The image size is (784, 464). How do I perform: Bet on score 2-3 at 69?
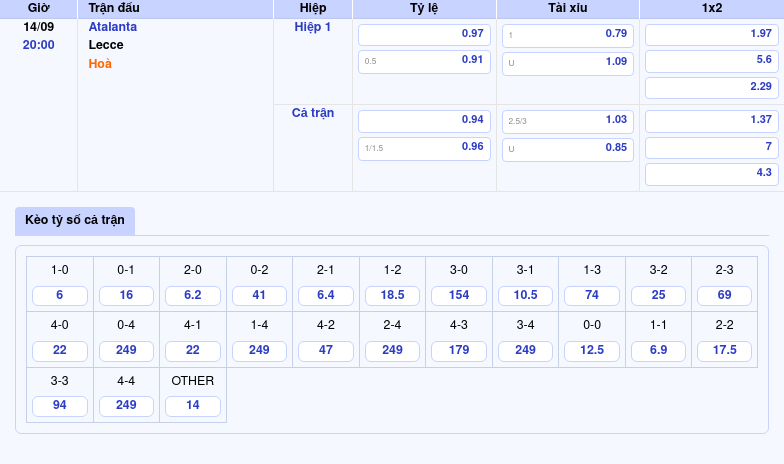pos(724,296)
